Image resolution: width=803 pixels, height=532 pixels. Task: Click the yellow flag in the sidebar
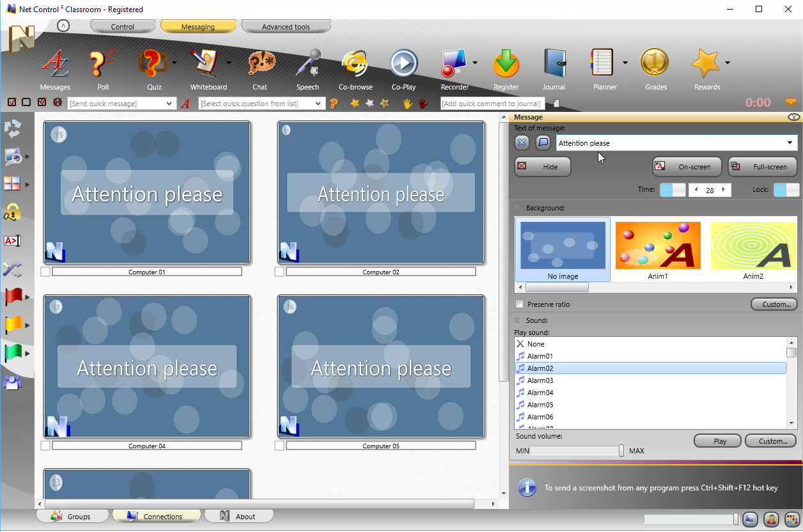(x=13, y=325)
